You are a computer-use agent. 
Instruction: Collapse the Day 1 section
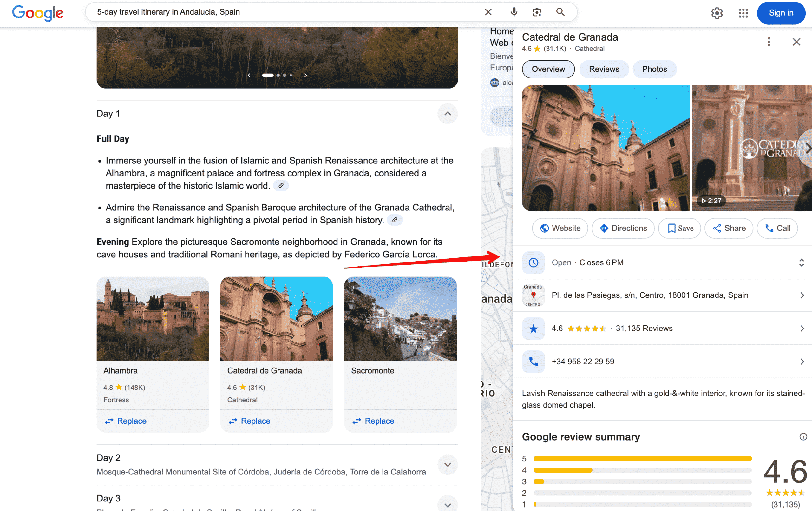point(447,114)
